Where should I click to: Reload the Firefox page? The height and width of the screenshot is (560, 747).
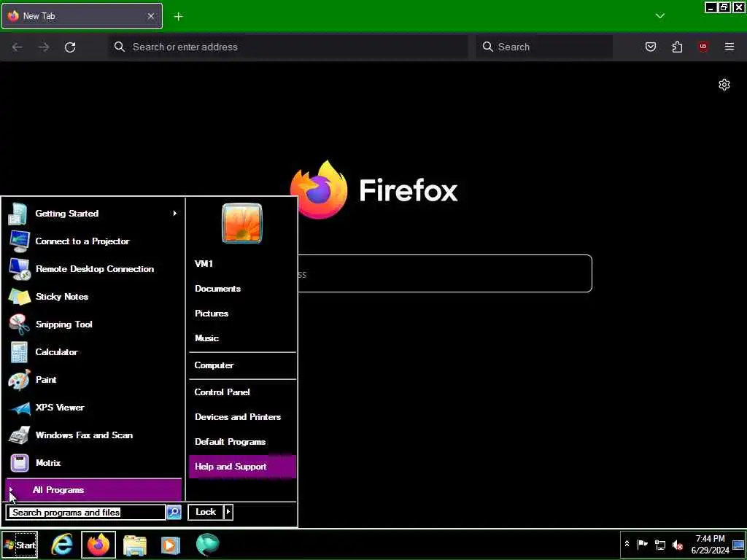[x=70, y=47]
